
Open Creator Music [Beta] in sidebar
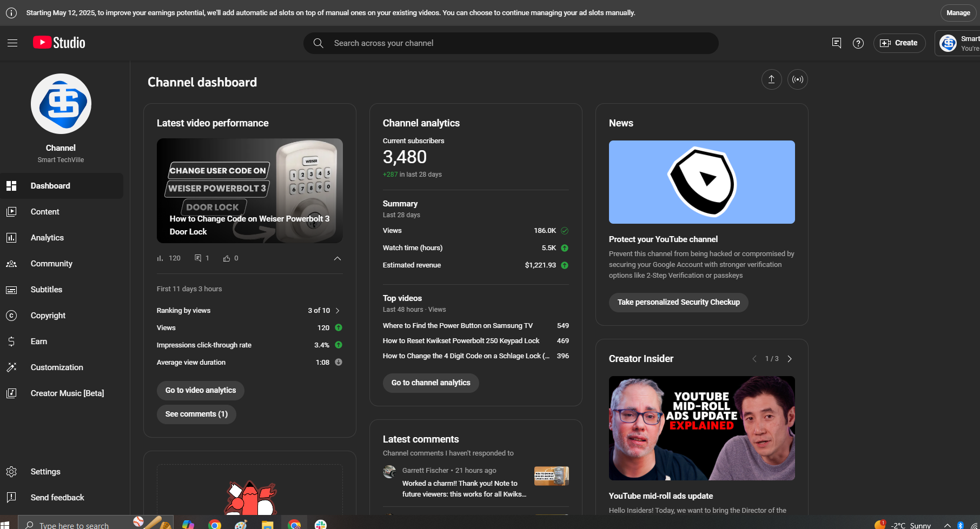tap(62, 393)
